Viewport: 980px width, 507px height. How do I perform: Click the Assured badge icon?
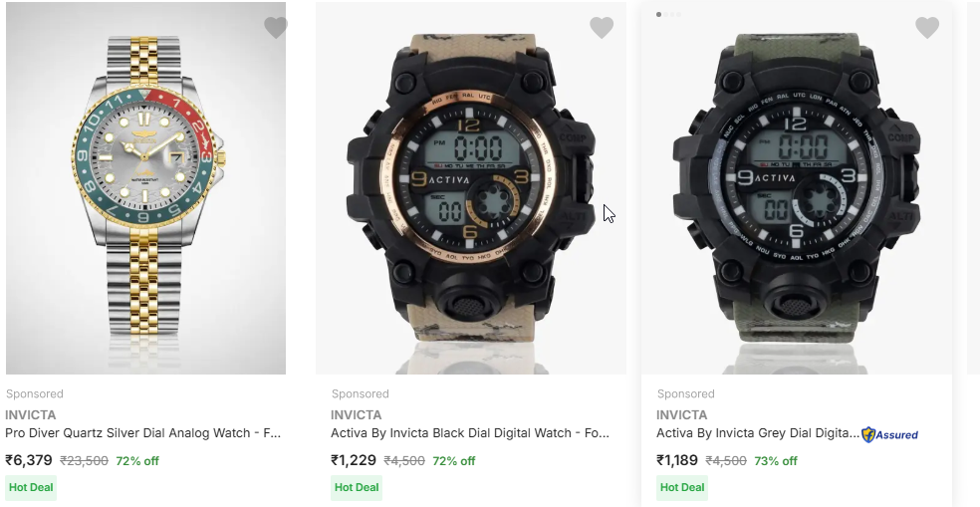(x=890, y=434)
